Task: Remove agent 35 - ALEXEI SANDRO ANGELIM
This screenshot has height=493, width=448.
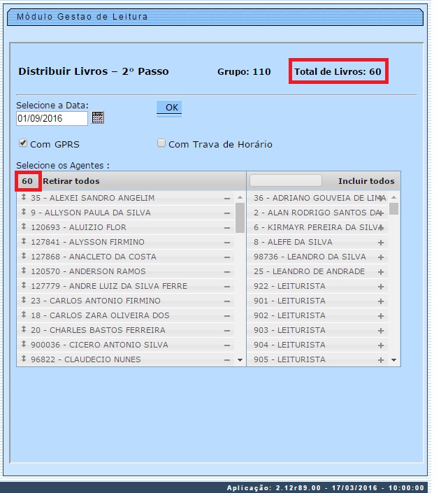Action: coord(226,199)
